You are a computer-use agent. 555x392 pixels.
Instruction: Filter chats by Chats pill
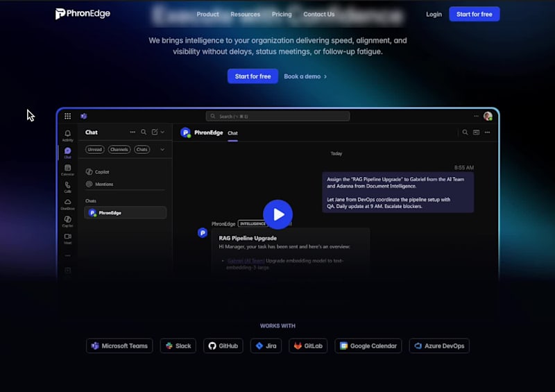click(142, 149)
